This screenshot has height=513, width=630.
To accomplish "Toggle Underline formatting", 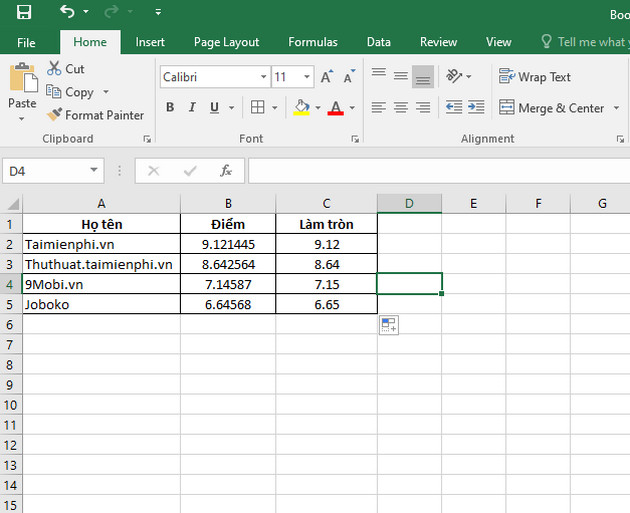I will 214,107.
